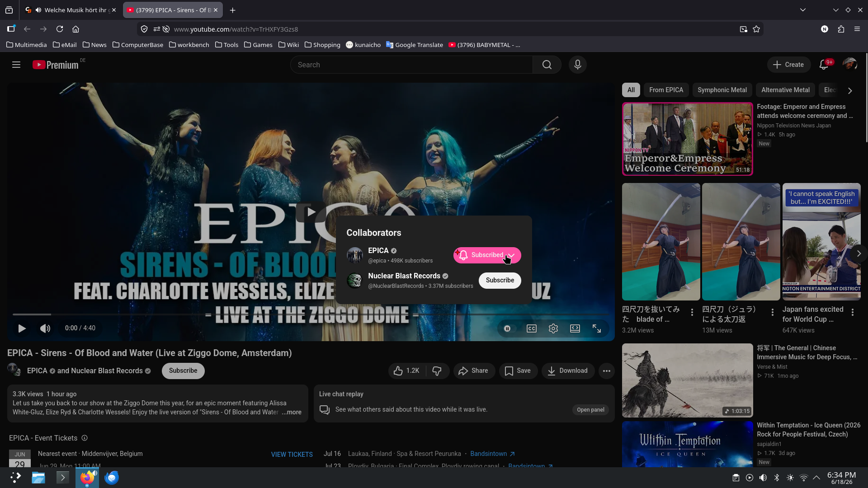Image resolution: width=868 pixels, height=488 pixels.
Task: Expand the EPICA Subscribed notification dropdown
Action: point(487,255)
